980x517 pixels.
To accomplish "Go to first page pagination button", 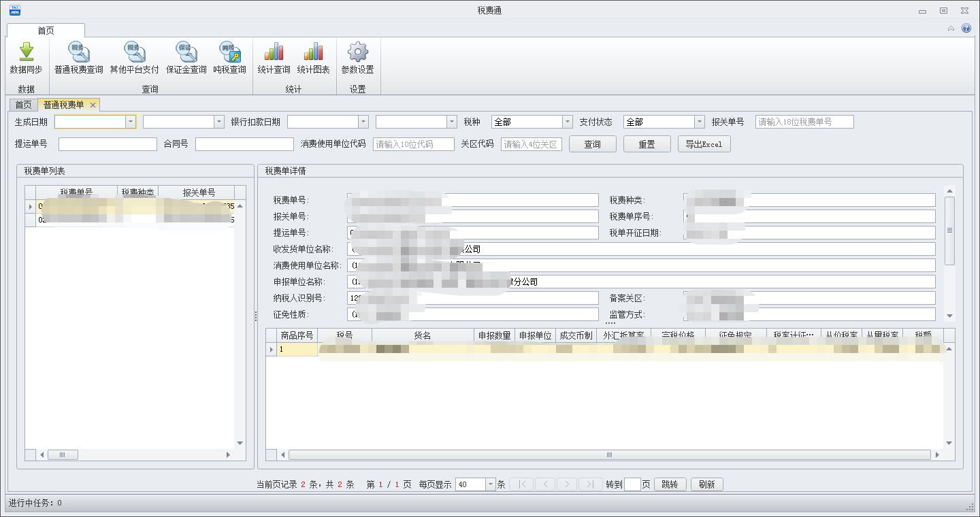I will 521,484.
